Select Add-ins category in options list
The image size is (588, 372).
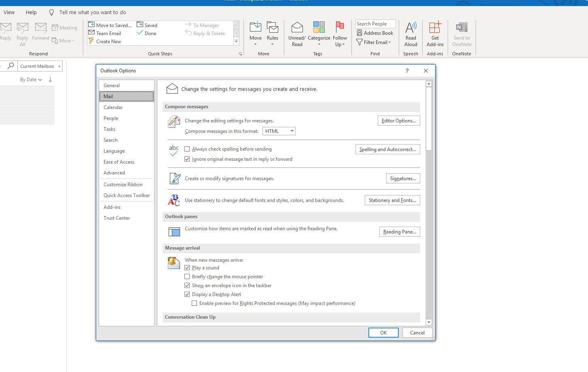pyautogui.click(x=126, y=207)
